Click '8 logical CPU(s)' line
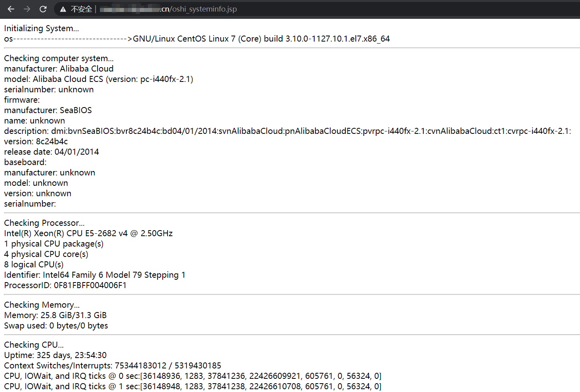This screenshot has width=580, height=392. click(x=34, y=265)
